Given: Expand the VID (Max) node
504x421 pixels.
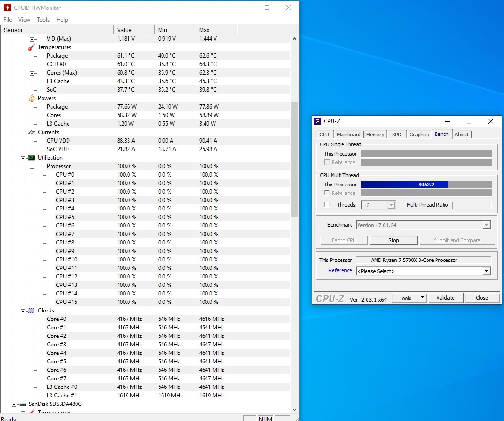Looking at the screenshot, I should tap(32, 39).
